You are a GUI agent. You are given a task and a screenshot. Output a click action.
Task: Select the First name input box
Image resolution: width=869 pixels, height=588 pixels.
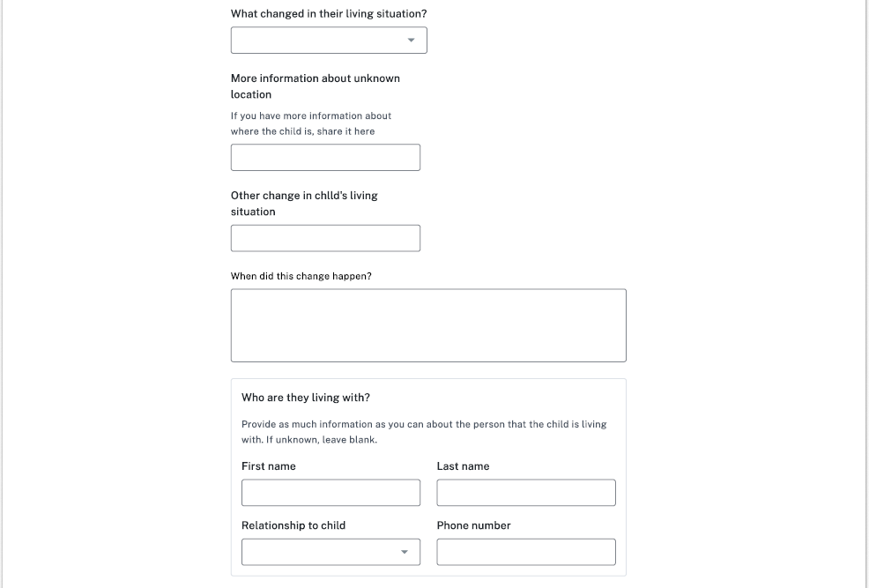pyautogui.click(x=331, y=493)
